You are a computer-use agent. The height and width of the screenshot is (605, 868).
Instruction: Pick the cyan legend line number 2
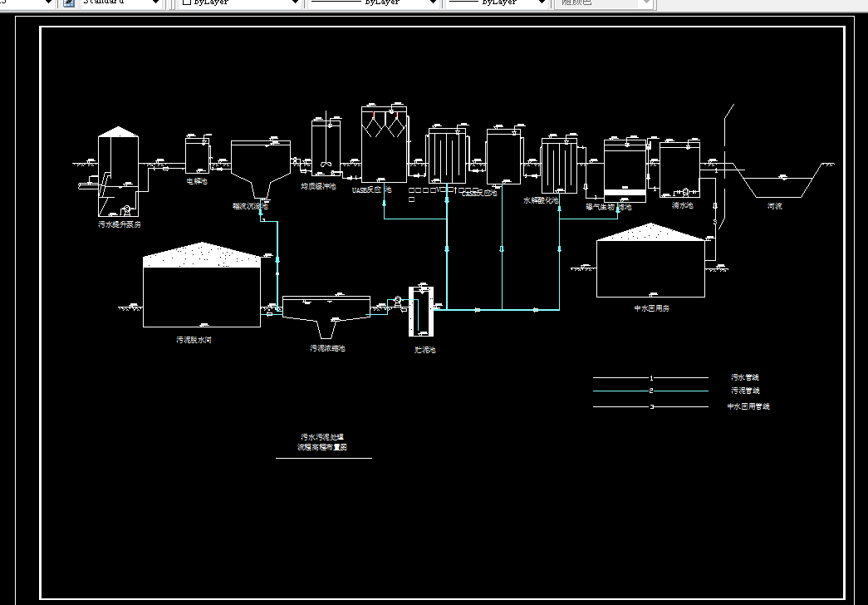pos(650,391)
